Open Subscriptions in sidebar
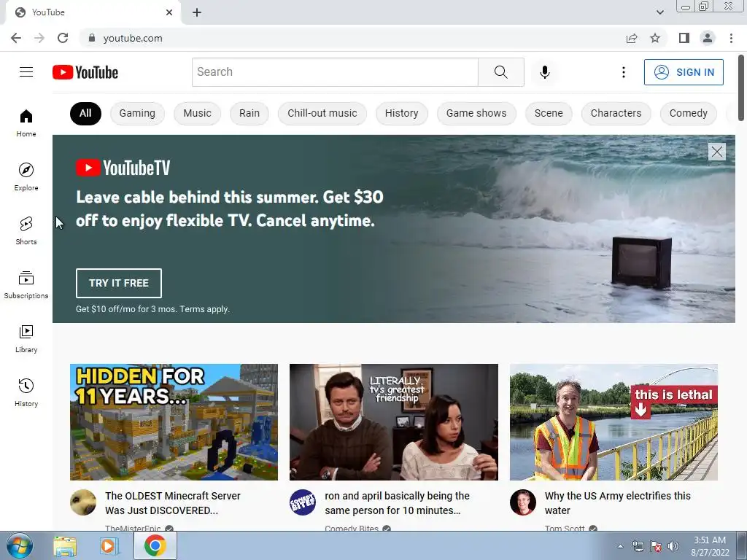The height and width of the screenshot is (560, 747). pyautogui.click(x=26, y=285)
